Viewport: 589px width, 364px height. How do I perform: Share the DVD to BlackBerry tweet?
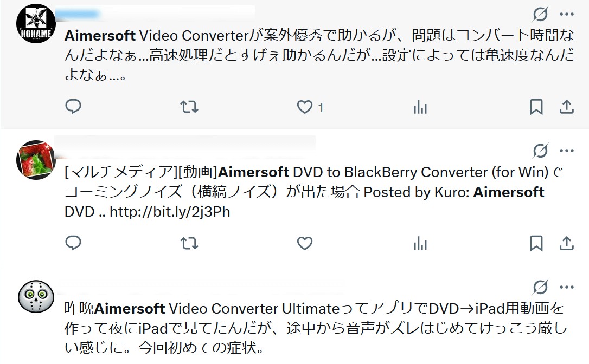point(566,244)
